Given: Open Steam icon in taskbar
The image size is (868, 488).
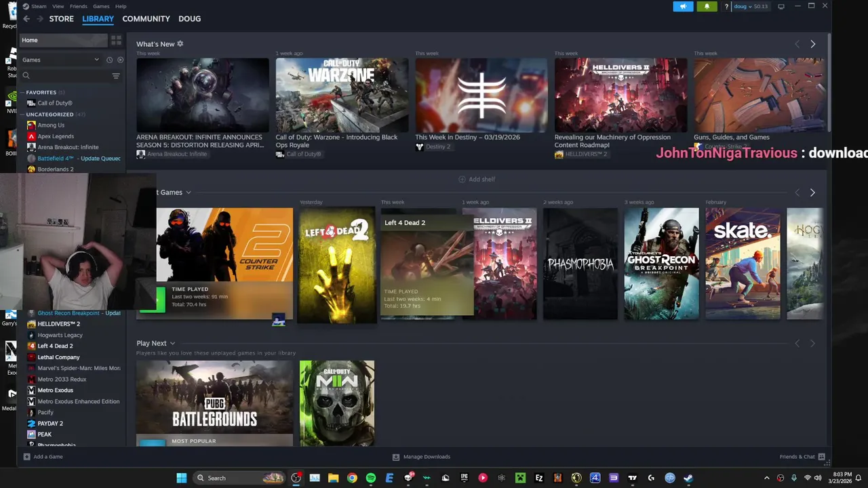Looking at the screenshot, I should pyautogui.click(x=688, y=478).
